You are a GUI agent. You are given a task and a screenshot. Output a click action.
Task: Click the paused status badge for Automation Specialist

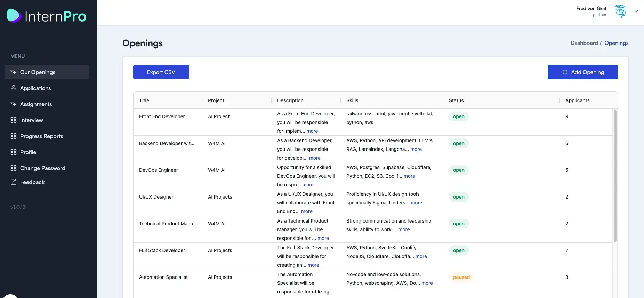[x=461, y=277]
